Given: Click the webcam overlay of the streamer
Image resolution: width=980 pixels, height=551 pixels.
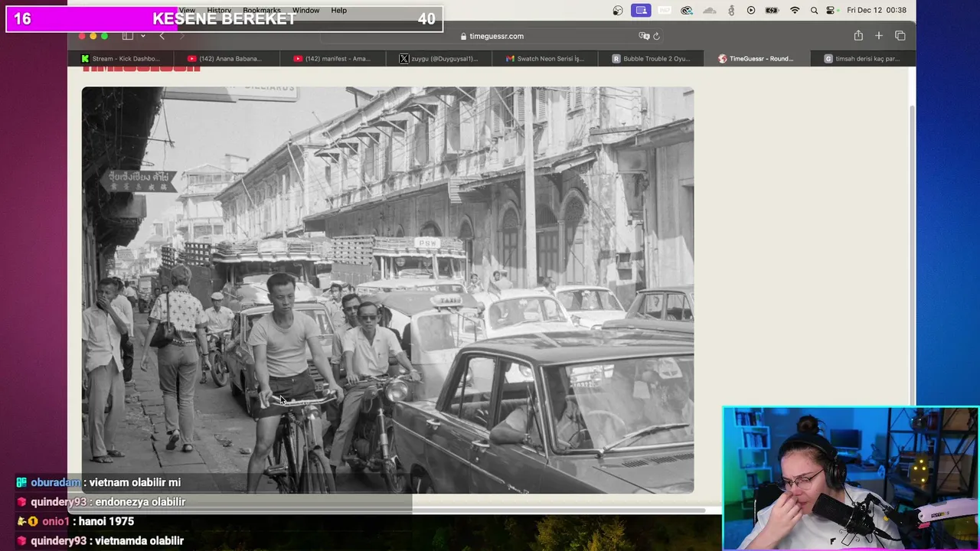Looking at the screenshot, I should (x=851, y=479).
